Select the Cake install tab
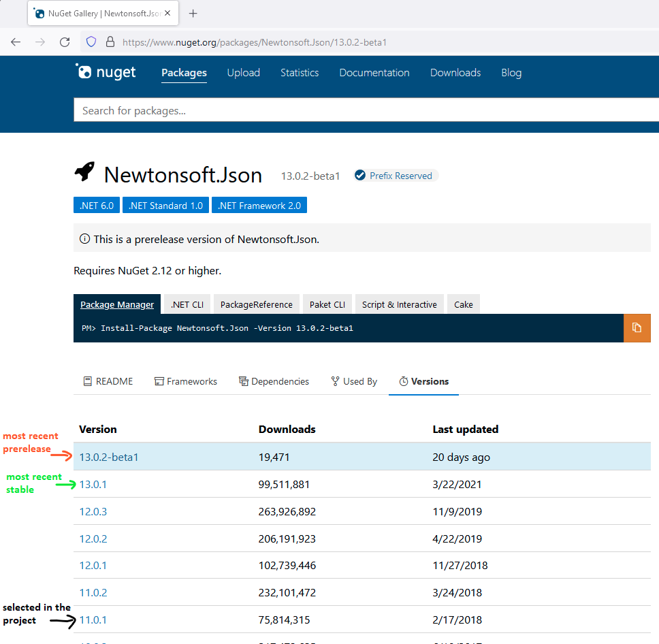 coord(463,304)
